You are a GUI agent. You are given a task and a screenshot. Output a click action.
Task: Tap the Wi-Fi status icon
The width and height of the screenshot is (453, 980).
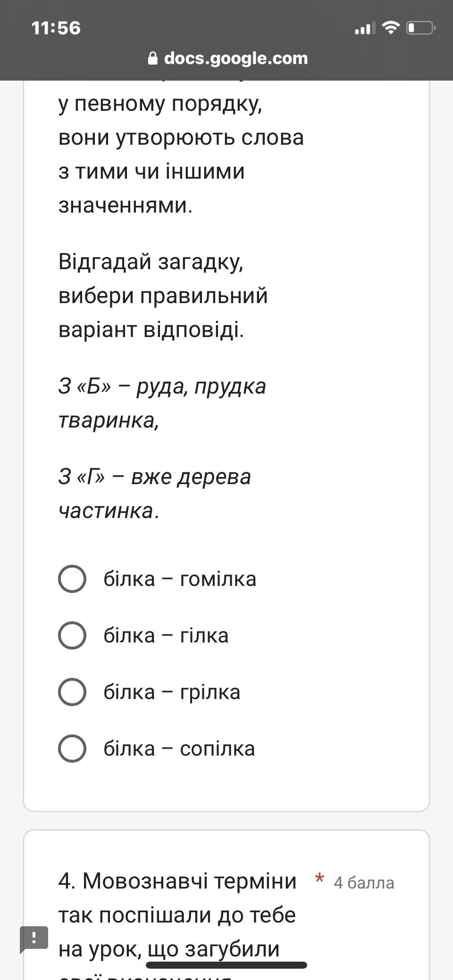point(390,28)
